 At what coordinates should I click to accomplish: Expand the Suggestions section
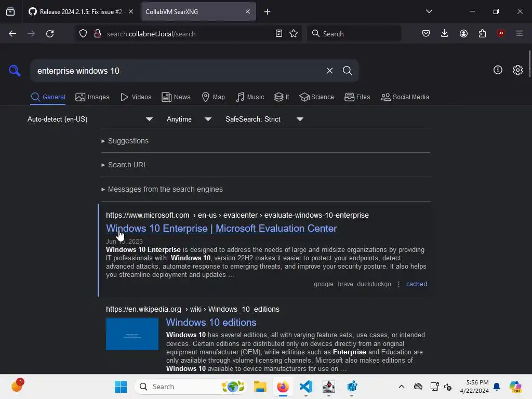125,141
